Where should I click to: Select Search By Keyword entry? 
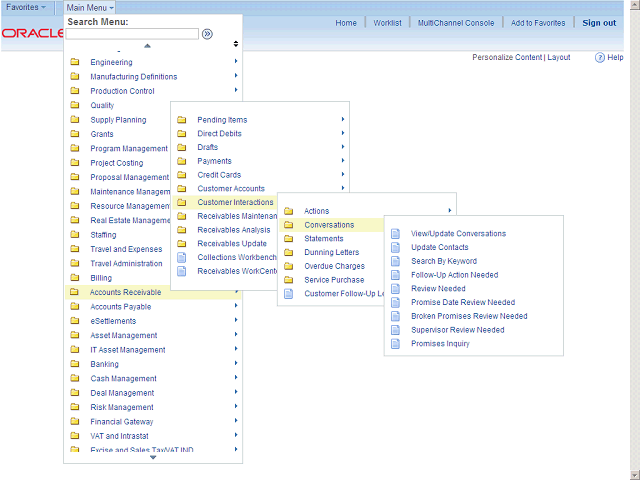click(443, 261)
